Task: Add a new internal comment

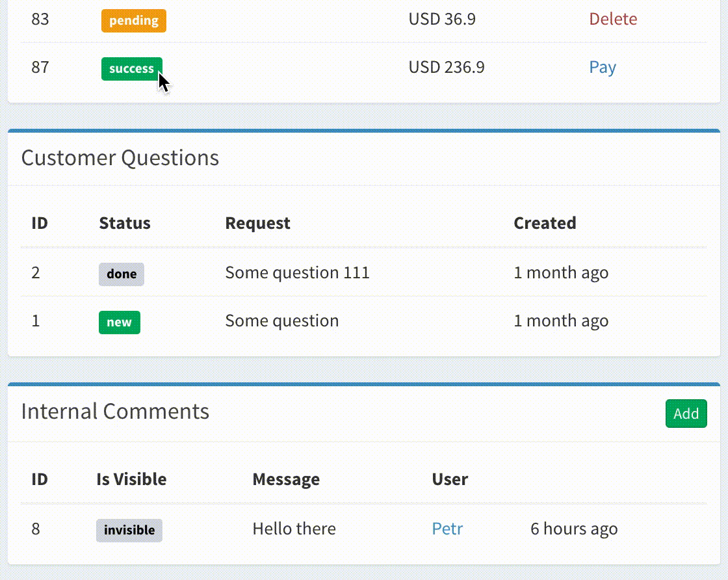Action: (686, 414)
